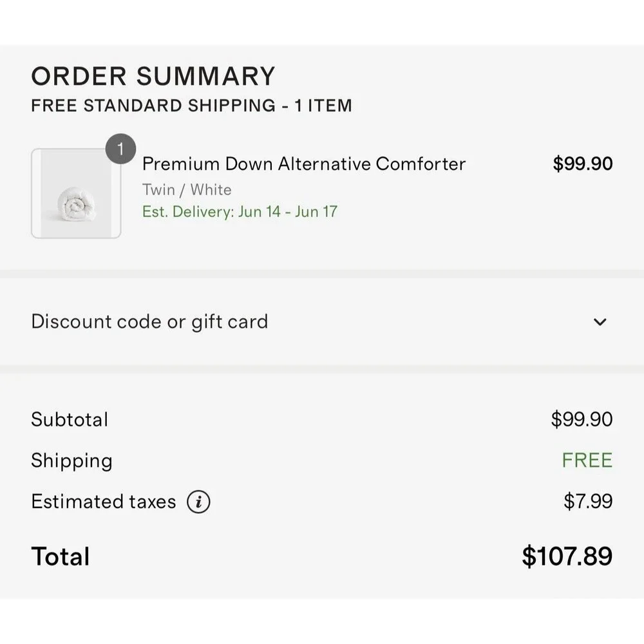This screenshot has height=644, width=644.
Task: Click the subtotal amount $99.90
Action: [582, 419]
